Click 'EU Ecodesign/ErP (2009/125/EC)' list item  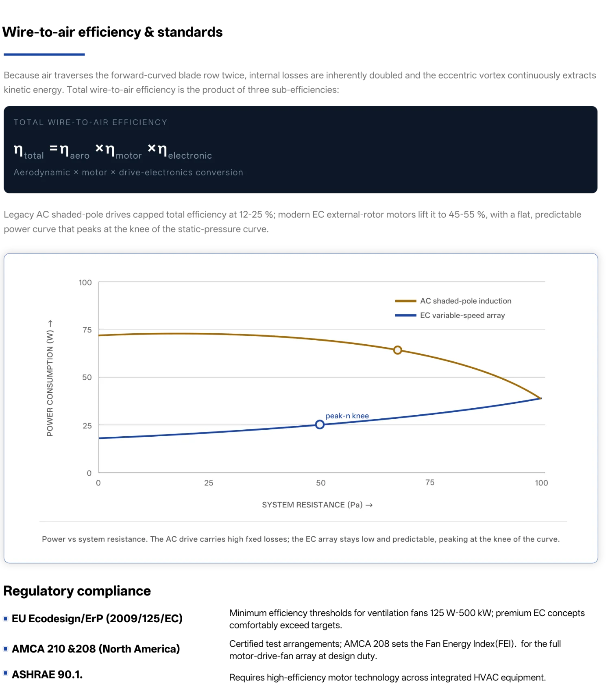coord(97,619)
